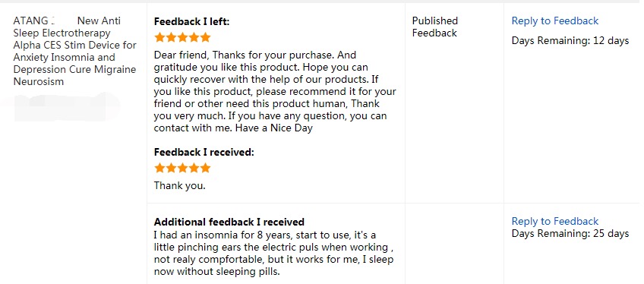The image size is (644, 284).
Task: Open Reply to Feedback beside 25 days remaining
Action: pos(555,222)
